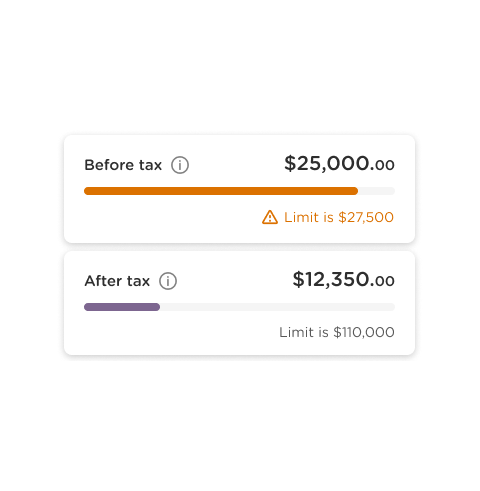This screenshot has width=480, height=491.
Task: Select the "After tax" label
Action: 117,281
